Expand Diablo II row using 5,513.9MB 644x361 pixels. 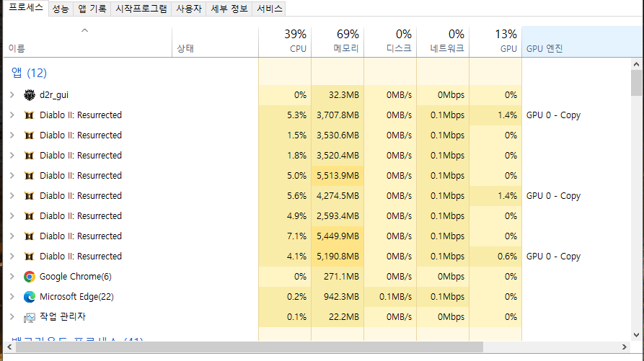(12, 176)
